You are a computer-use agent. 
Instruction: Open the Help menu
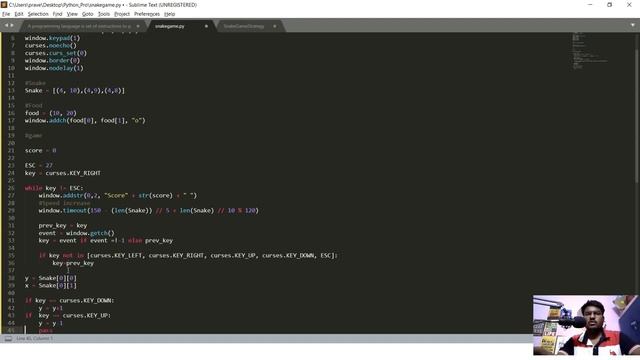pos(169,14)
